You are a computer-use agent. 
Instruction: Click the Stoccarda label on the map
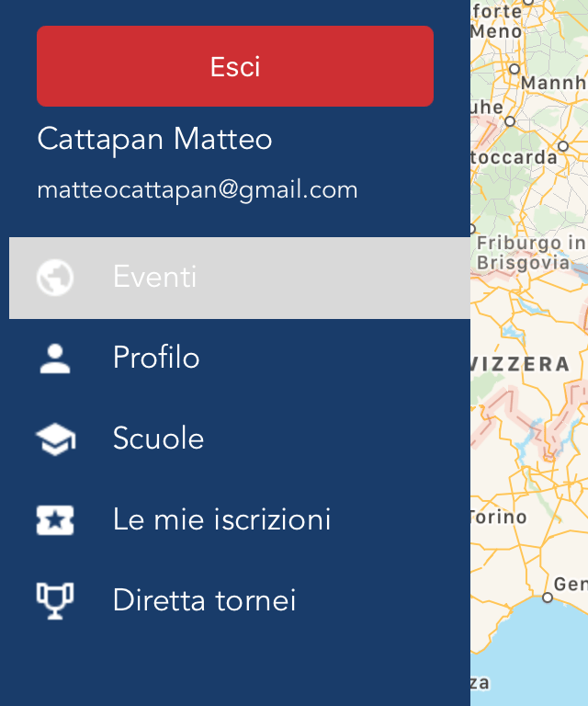coord(514,157)
